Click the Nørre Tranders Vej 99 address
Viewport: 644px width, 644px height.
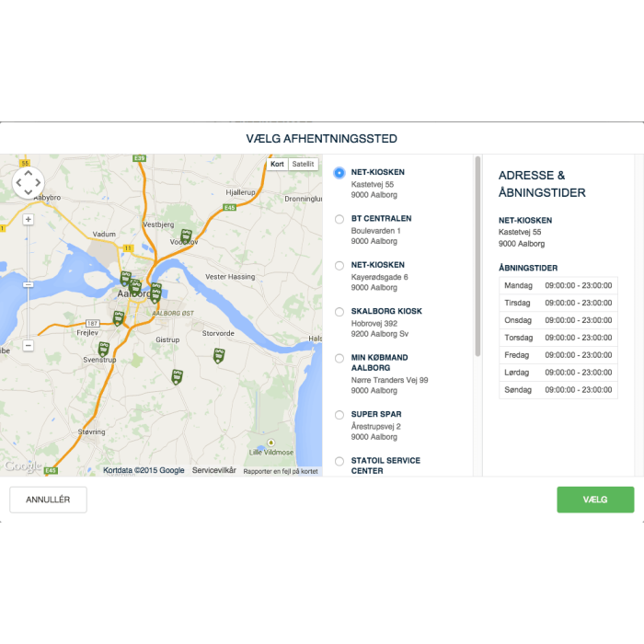(389, 380)
